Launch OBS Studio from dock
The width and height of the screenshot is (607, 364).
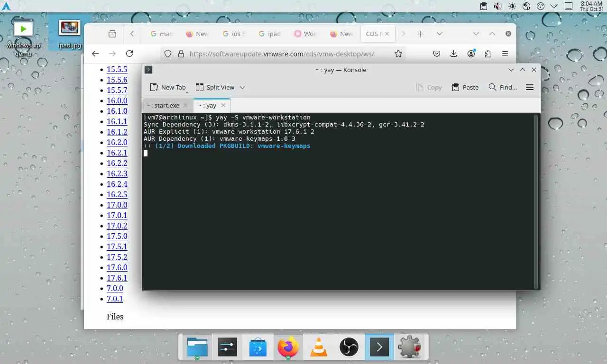(x=349, y=347)
